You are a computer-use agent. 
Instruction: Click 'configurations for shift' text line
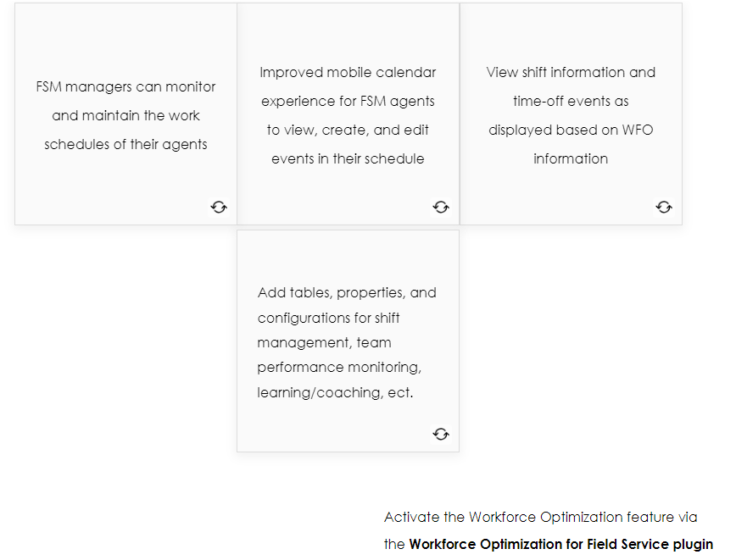(329, 319)
